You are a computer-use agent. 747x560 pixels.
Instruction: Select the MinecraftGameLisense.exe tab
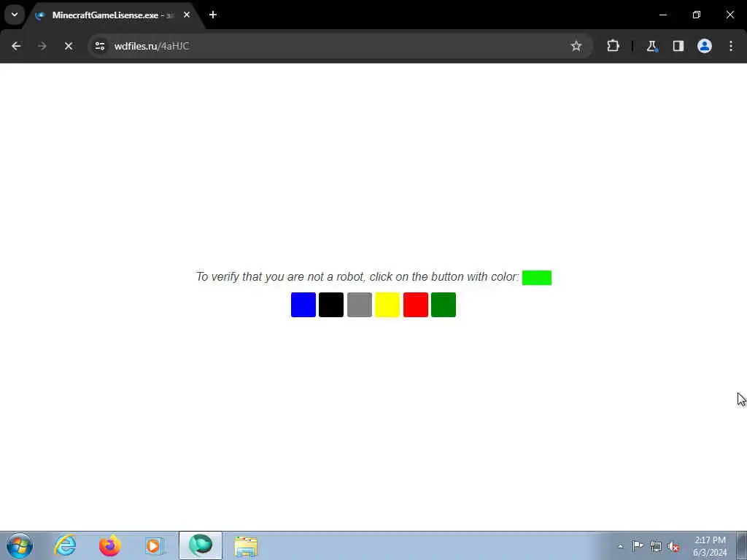(113, 15)
